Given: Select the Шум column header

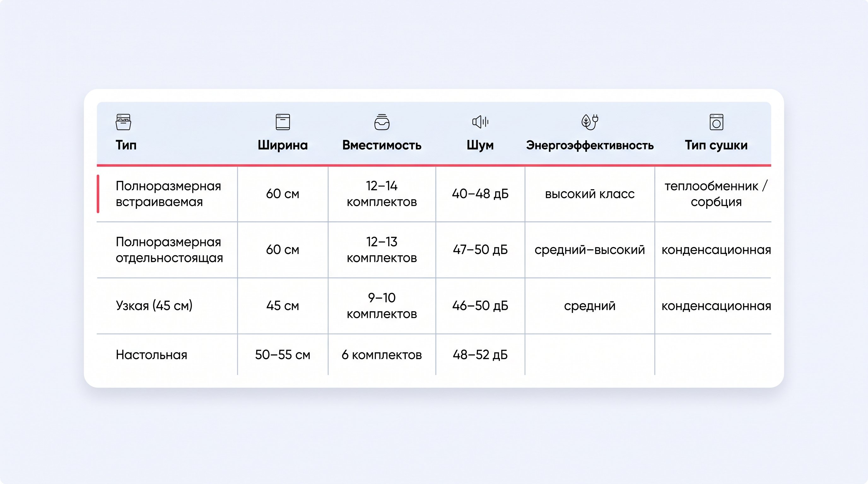Looking at the screenshot, I should tap(480, 145).
